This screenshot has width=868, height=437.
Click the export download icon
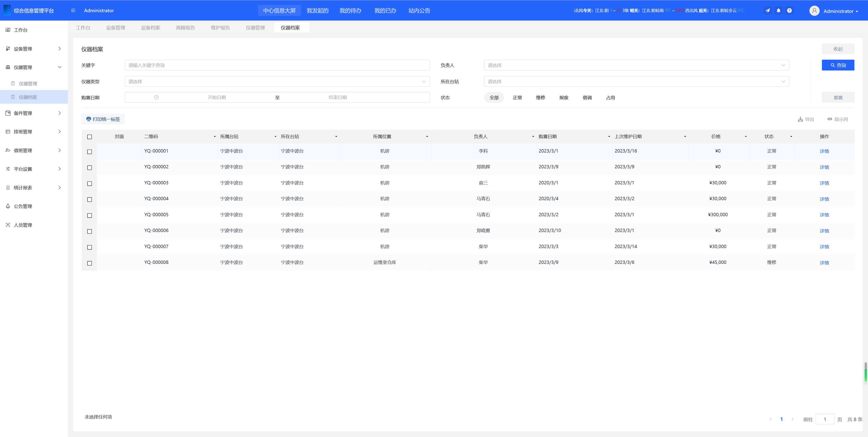[800, 119]
